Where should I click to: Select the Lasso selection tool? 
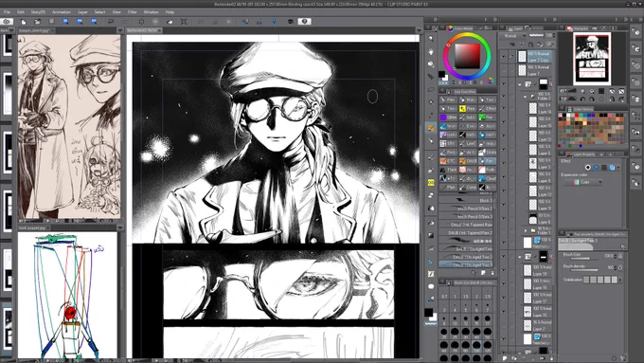tap(430, 90)
